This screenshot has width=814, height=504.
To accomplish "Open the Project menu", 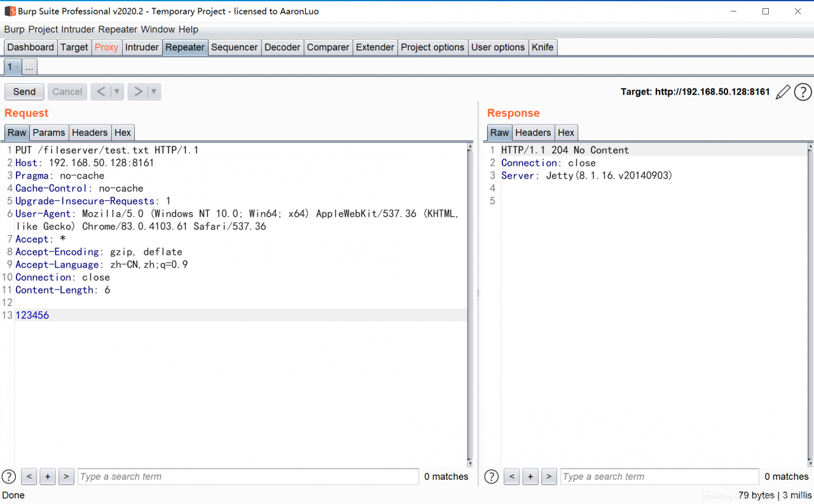I will [x=43, y=29].
